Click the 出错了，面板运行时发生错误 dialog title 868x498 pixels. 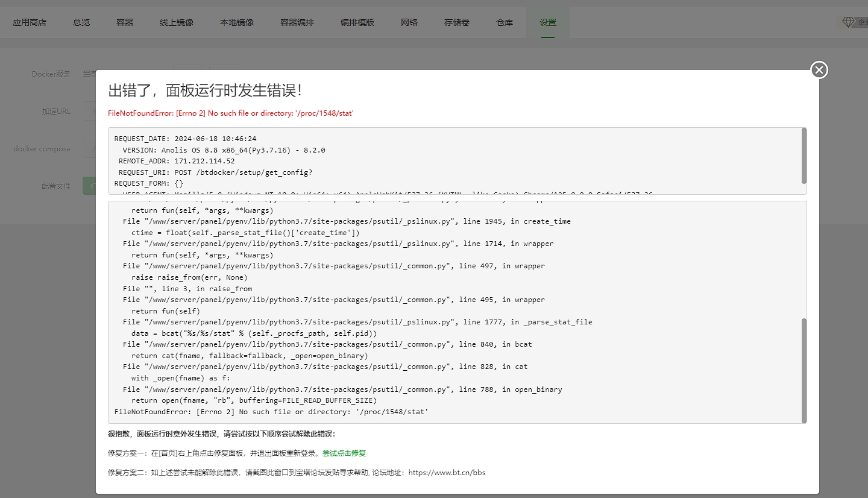click(205, 91)
